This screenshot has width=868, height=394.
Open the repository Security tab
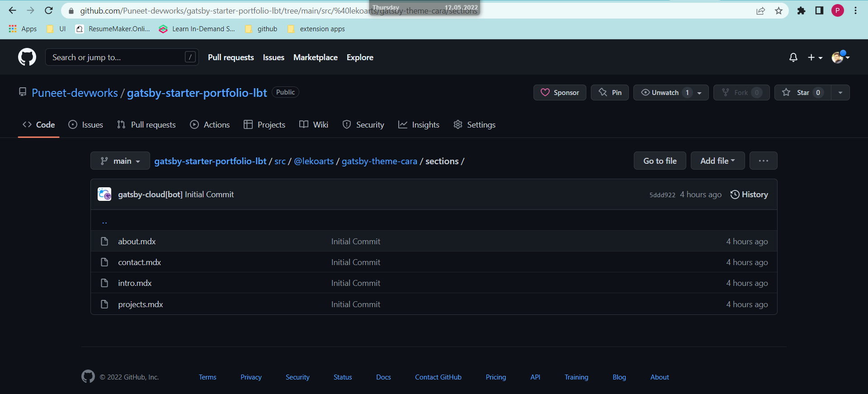(x=363, y=125)
